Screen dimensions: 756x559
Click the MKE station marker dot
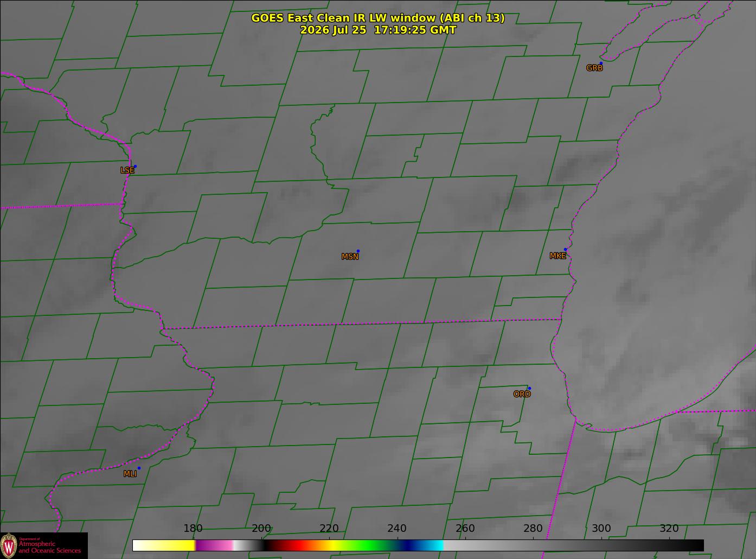(x=565, y=250)
